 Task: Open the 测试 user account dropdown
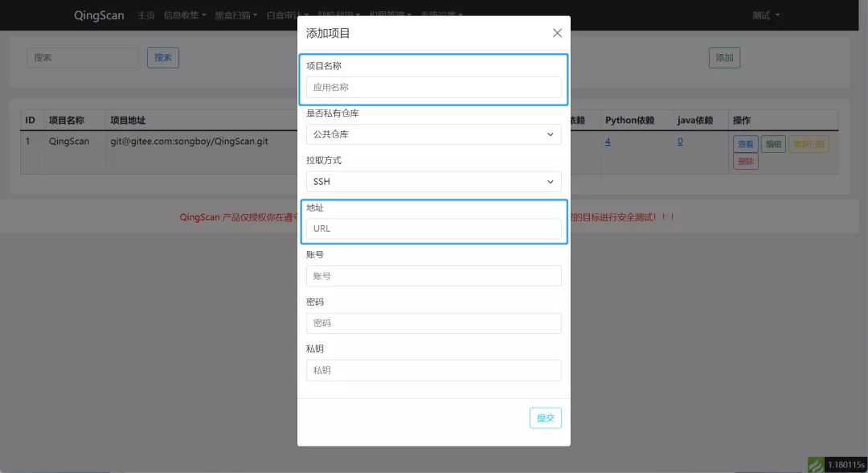coord(765,14)
